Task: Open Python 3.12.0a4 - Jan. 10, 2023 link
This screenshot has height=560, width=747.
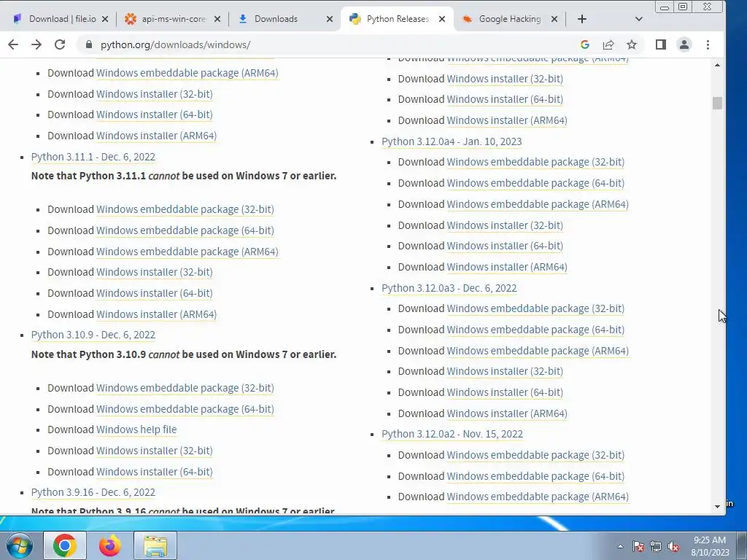Action: click(x=452, y=141)
